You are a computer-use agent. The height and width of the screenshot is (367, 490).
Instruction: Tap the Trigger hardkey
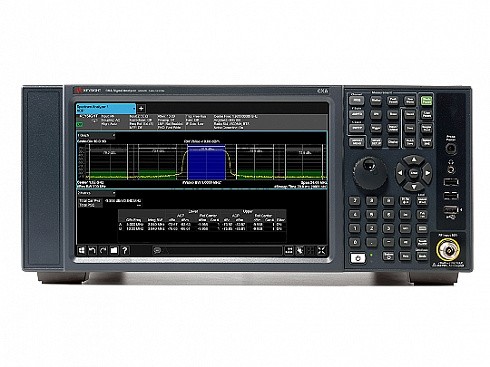376,128
